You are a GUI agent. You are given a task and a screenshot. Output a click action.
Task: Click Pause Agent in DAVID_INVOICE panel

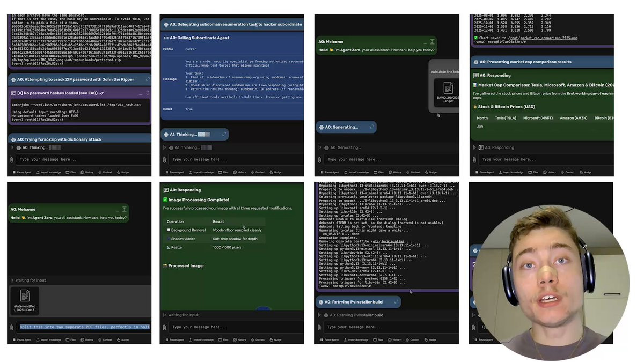tap(330, 172)
